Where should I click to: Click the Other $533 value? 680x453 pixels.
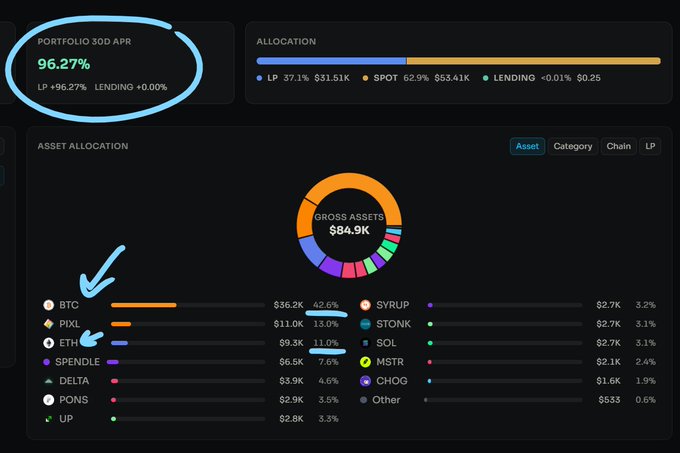click(x=609, y=400)
